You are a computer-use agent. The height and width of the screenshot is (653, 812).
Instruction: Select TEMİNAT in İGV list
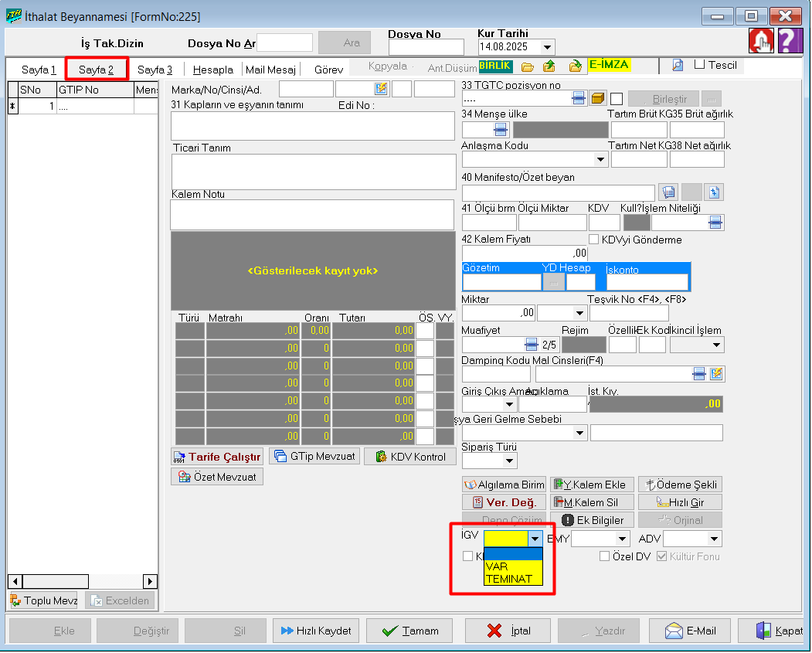pos(513,579)
